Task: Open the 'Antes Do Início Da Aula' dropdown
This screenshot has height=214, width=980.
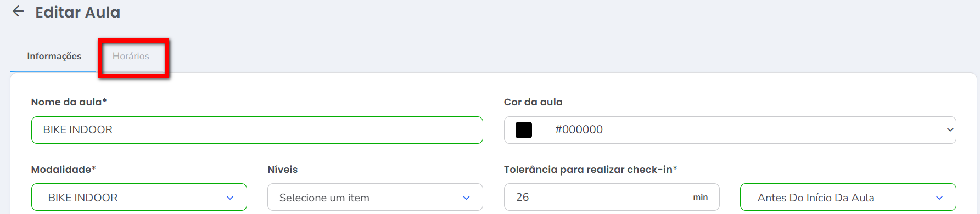Action: point(848,198)
